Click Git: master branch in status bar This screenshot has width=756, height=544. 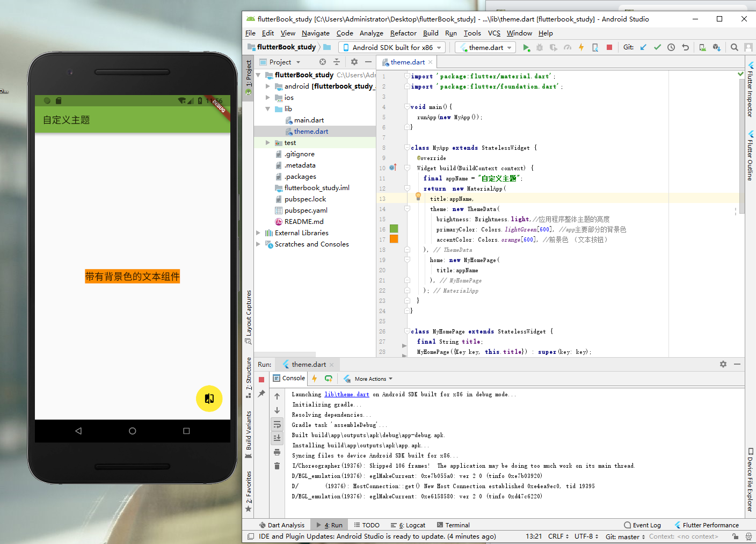point(625,536)
